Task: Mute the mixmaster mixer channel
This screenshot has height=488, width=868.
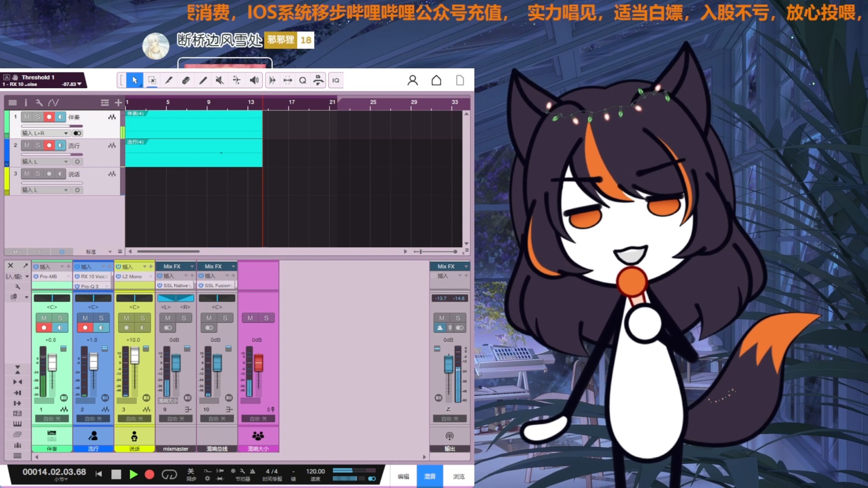Action: pyautogui.click(x=168, y=318)
